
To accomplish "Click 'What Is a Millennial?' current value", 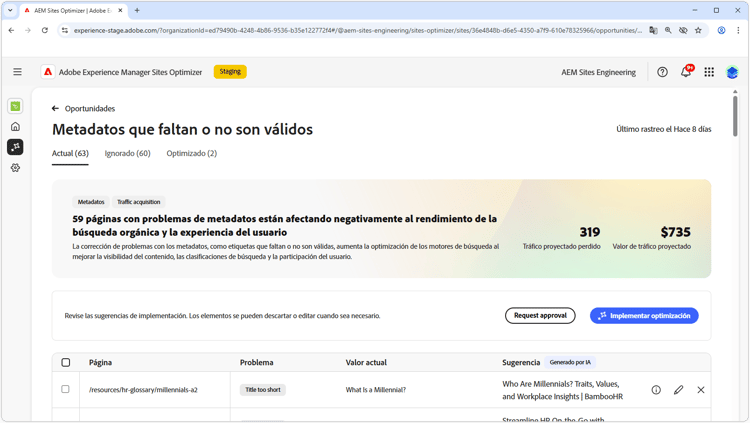I will click(375, 390).
